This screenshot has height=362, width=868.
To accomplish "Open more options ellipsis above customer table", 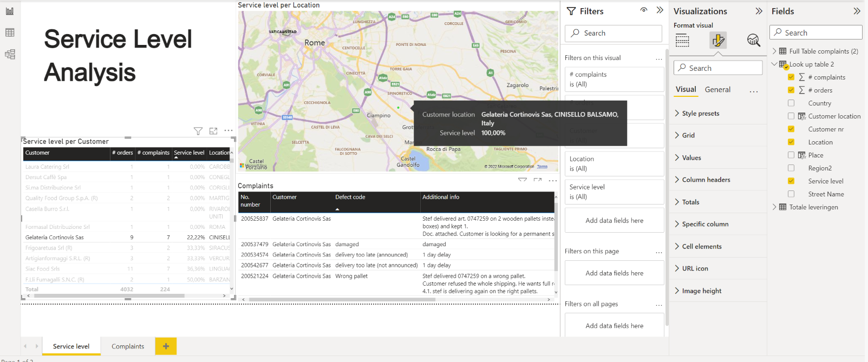I will pos(229,130).
